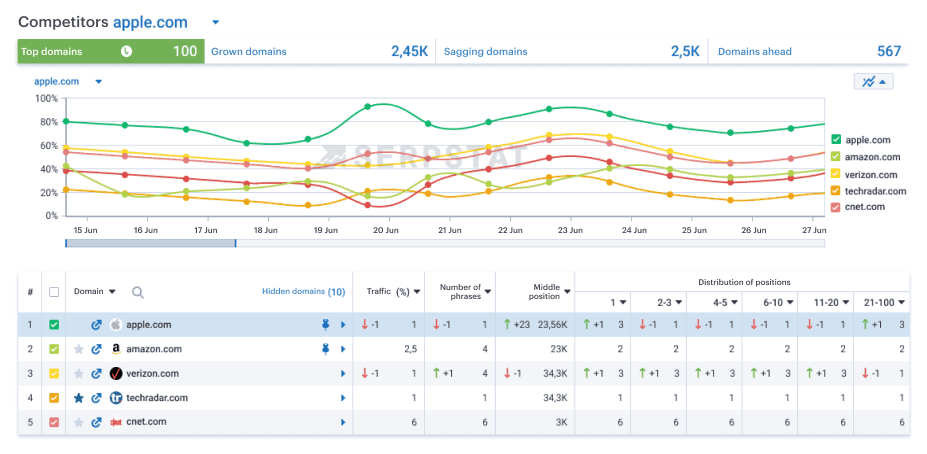Screen dimensions: 927x454
Task: Open cnet.com external link icon
Action: point(96,422)
